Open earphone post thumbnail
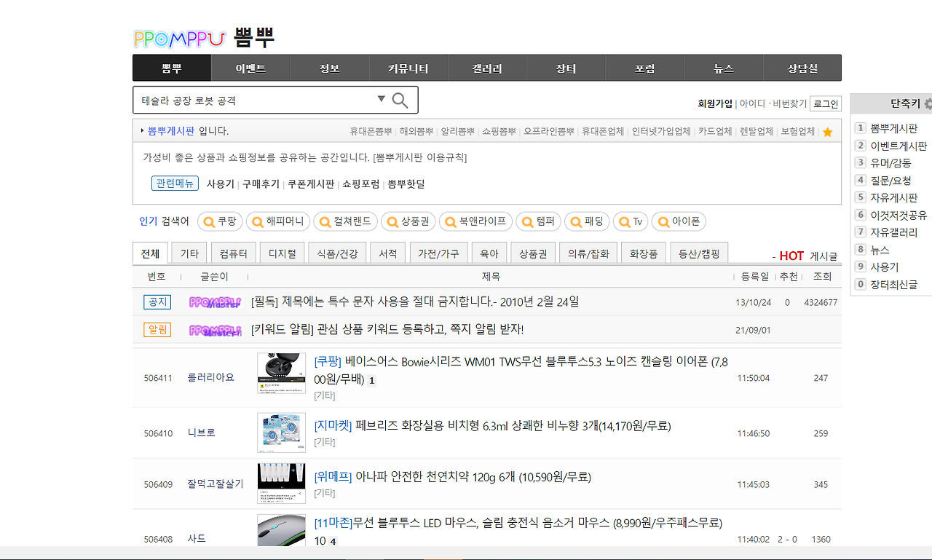This screenshot has width=932, height=560. 281,374
